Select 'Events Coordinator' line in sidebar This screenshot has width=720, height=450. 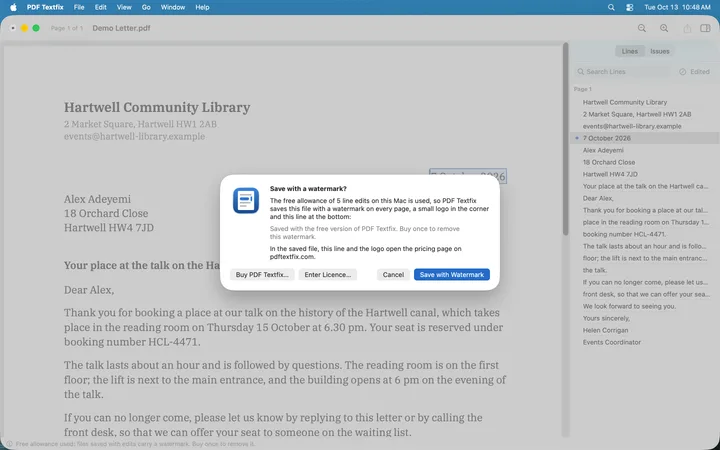tap(645, 342)
